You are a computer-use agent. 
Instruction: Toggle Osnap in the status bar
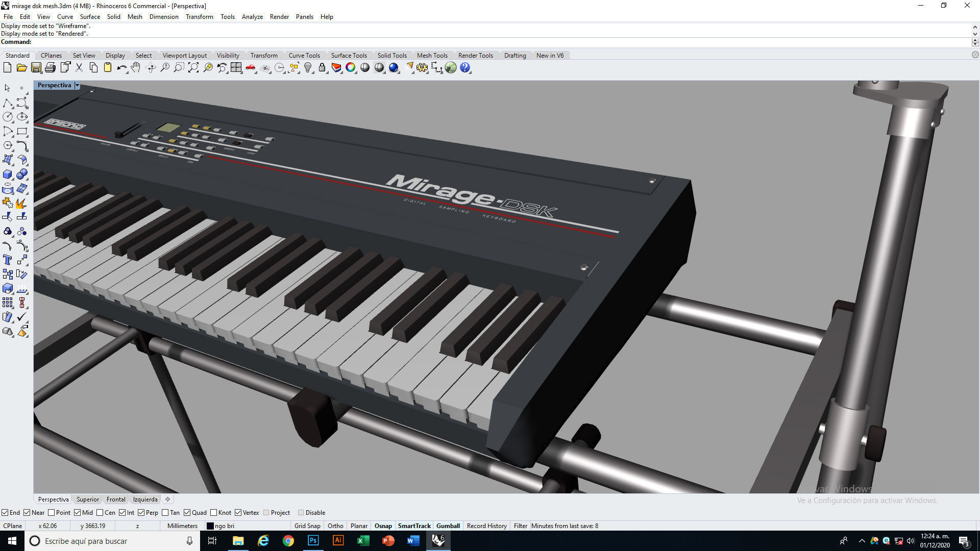point(383,526)
